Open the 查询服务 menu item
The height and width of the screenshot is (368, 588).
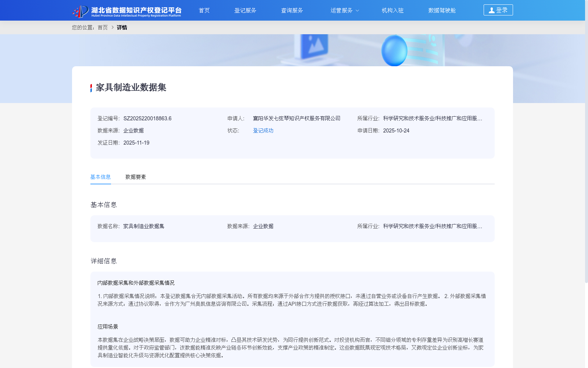[292, 10]
